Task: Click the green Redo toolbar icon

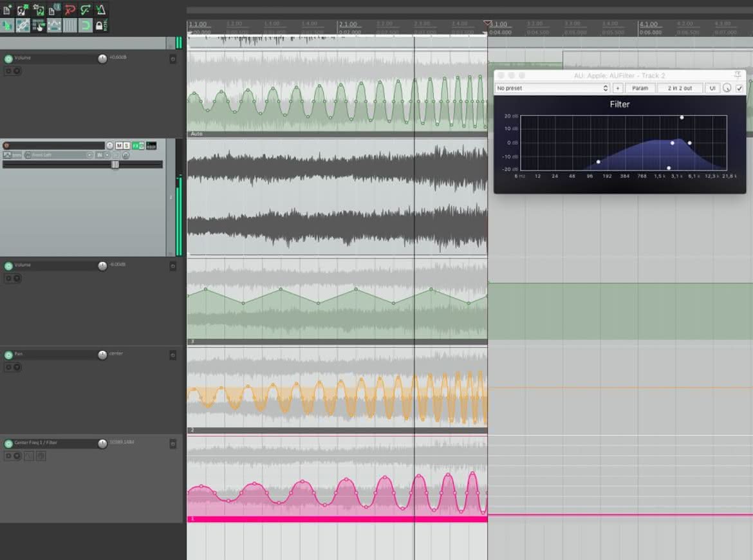Action: tap(85, 10)
